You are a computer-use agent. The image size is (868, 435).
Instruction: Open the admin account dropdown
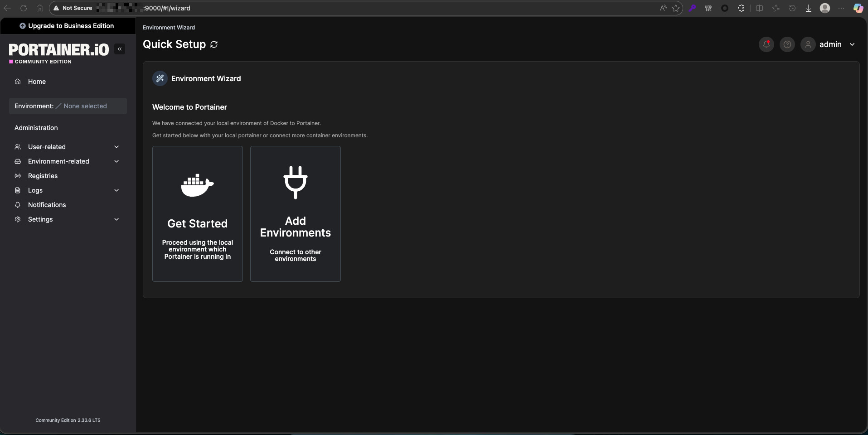(x=852, y=44)
